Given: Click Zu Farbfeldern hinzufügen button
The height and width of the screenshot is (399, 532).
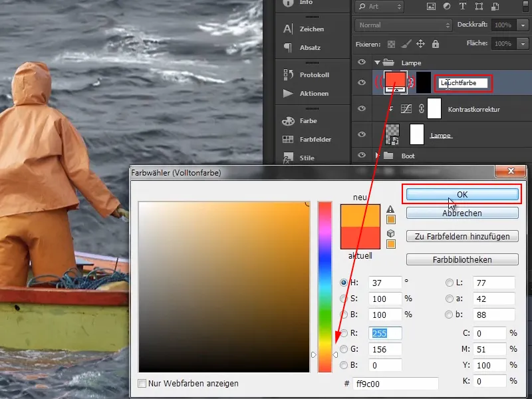Looking at the screenshot, I should click(x=462, y=236).
